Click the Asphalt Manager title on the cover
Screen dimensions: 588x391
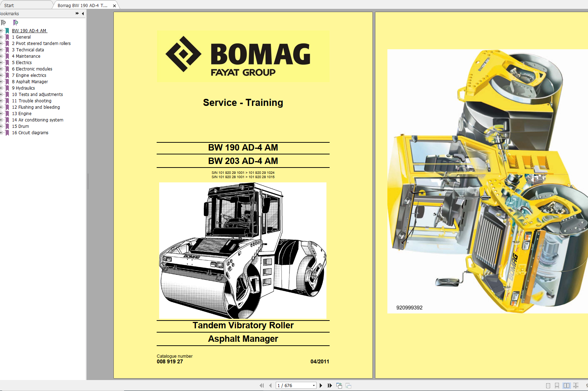(243, 339)
